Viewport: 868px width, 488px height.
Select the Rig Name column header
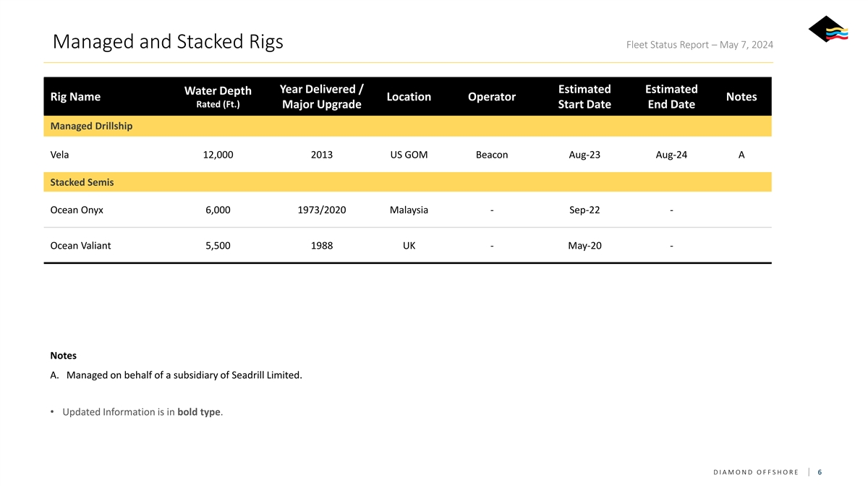(x=75, y=97)
